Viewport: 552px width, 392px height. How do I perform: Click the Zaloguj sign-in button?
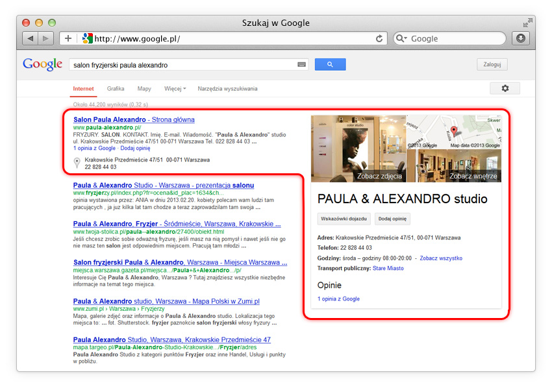click(492, 64)
